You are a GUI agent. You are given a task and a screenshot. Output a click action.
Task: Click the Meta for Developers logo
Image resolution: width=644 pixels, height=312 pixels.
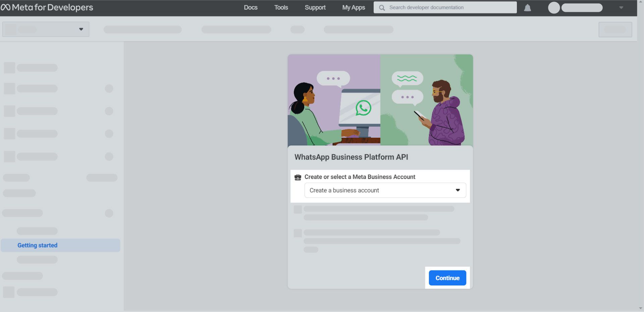pyautogui.click(x=48, y=7)
